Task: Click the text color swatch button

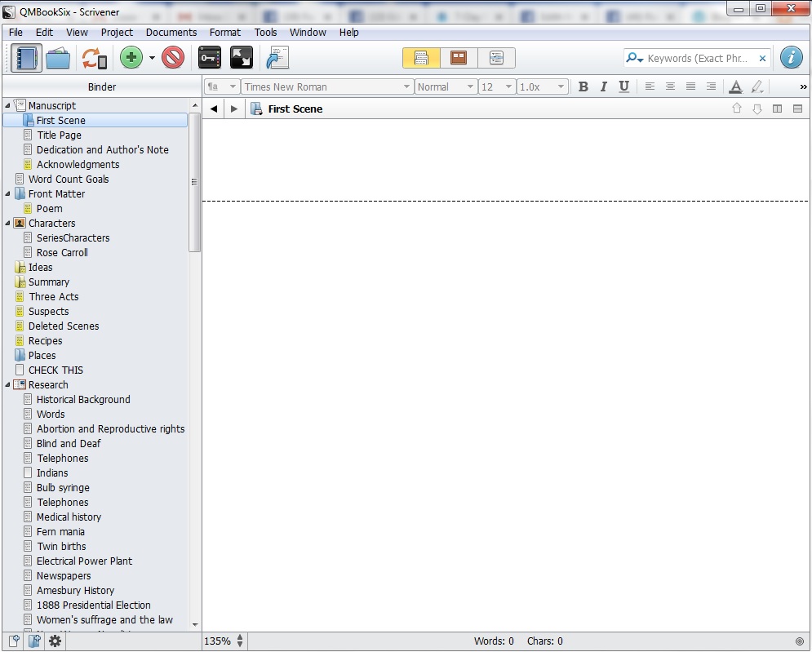Action: point(735,86)
